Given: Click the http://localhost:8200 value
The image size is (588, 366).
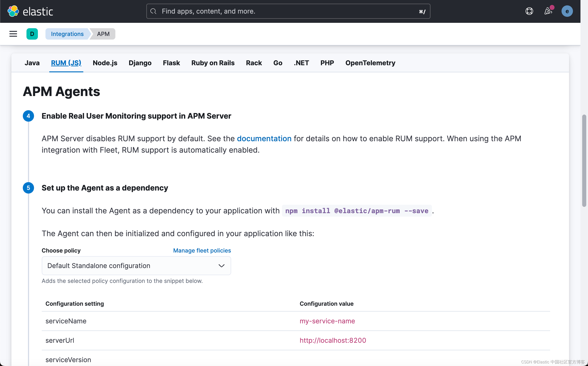Looking at the screenshot, I should point(333,340).
